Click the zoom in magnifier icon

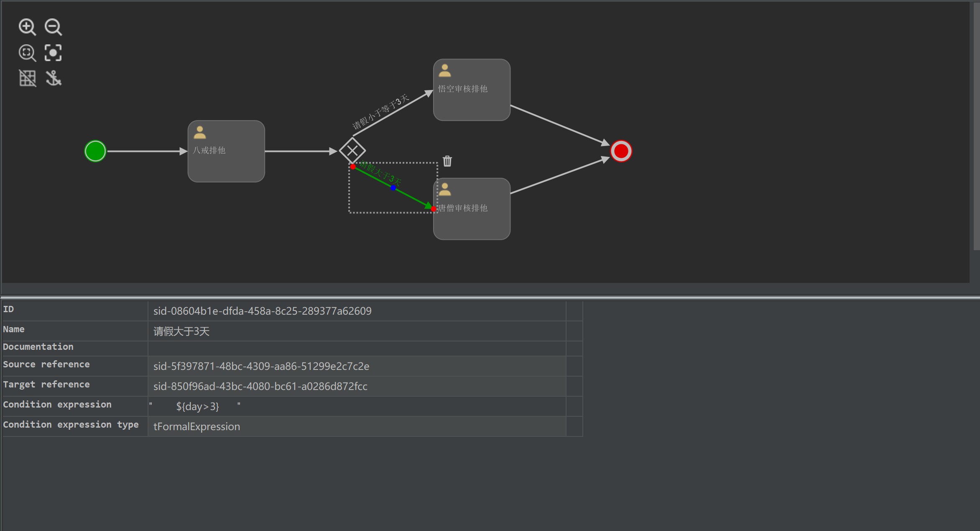pos(27,27)
